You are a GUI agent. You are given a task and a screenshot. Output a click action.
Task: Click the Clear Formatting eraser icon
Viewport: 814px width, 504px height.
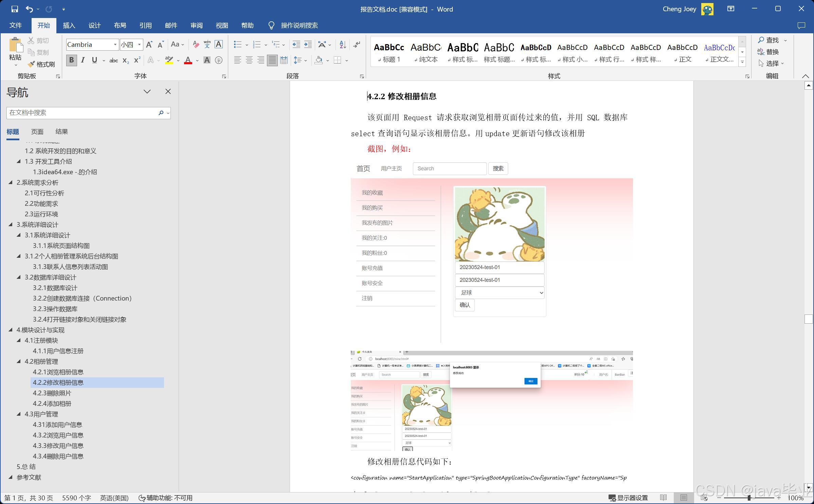pyautogui.click(x=196, y=44)
